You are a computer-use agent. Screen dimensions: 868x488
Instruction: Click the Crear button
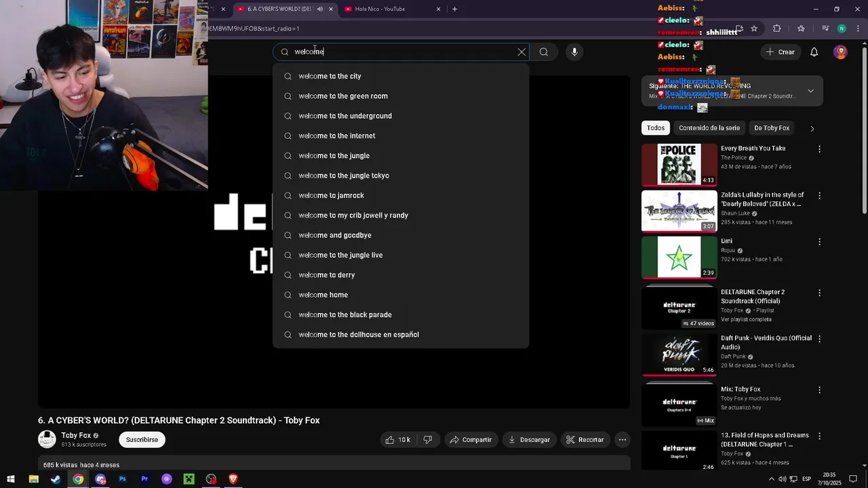tap(780, 52)
